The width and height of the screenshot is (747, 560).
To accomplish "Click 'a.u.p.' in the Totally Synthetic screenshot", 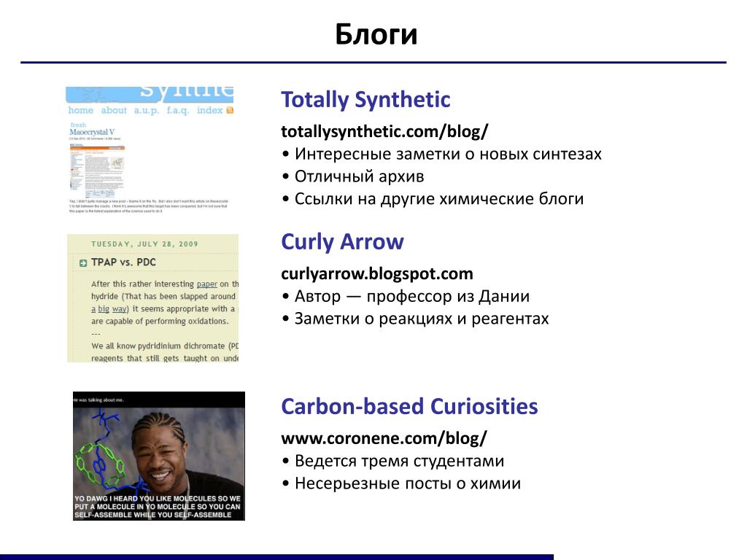I will [x=146, y=111].
